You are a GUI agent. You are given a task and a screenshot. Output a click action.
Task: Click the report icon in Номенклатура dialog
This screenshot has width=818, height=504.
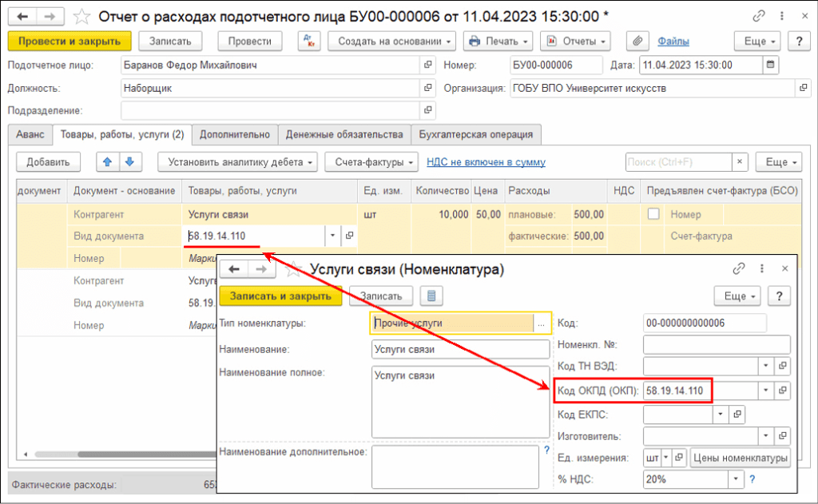[x=431, y=296]
